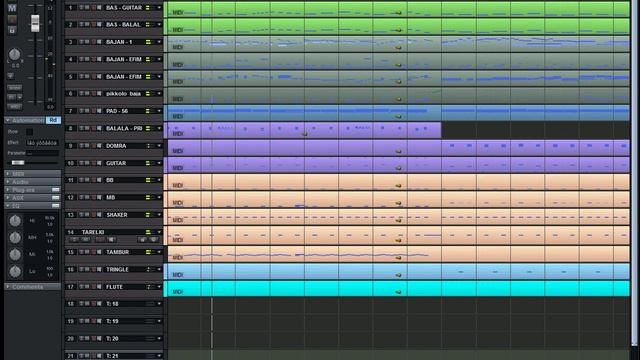
Task: Toggle monitoring speaker on FLUTE track
Action: point(99,287)
